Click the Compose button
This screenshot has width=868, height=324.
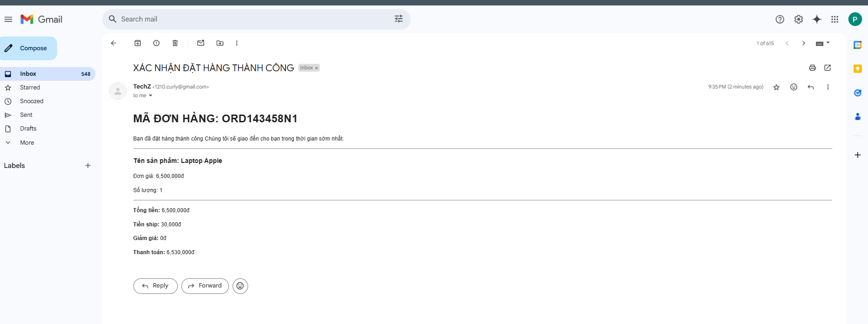click(x=28, y=48)
